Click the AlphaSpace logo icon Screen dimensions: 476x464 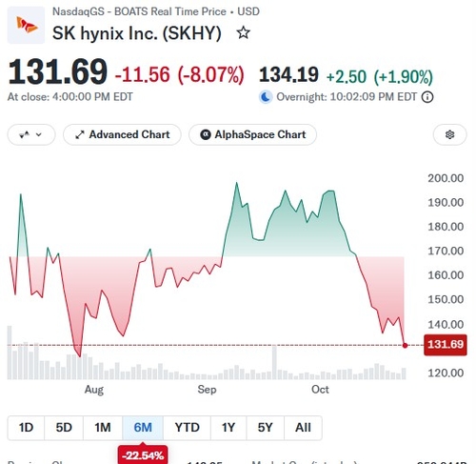point(206,134)
